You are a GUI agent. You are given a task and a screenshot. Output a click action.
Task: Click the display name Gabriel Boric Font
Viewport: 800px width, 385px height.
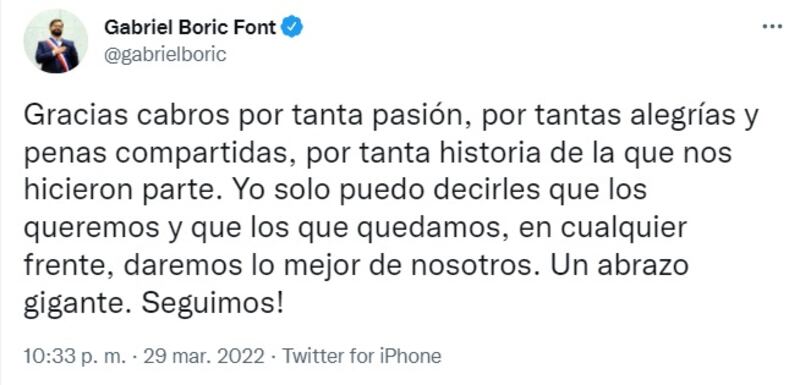click(190, 27)
